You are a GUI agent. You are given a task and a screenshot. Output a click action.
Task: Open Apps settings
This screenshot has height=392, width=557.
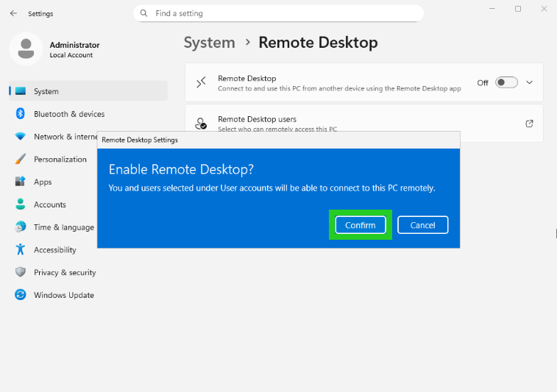(53, 182)
